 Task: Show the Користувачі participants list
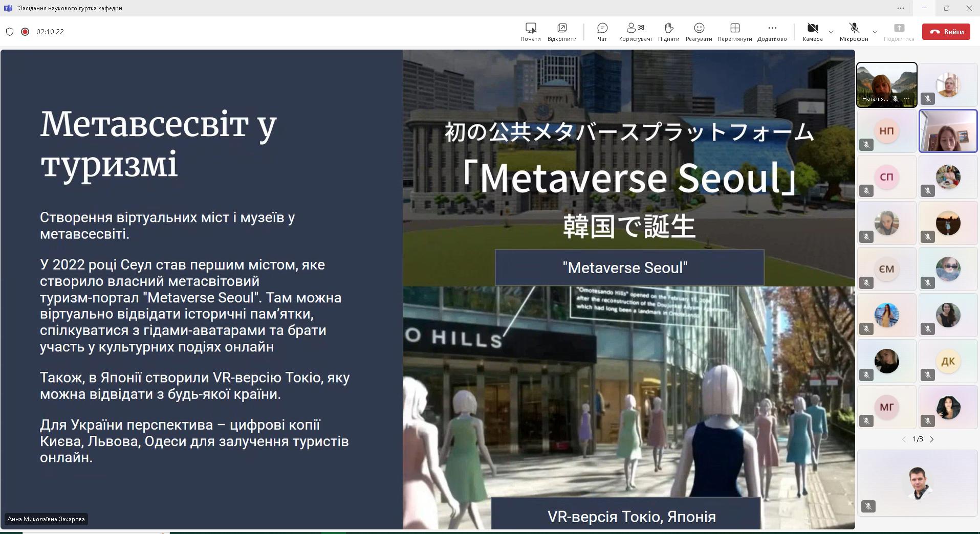point(636,32)
